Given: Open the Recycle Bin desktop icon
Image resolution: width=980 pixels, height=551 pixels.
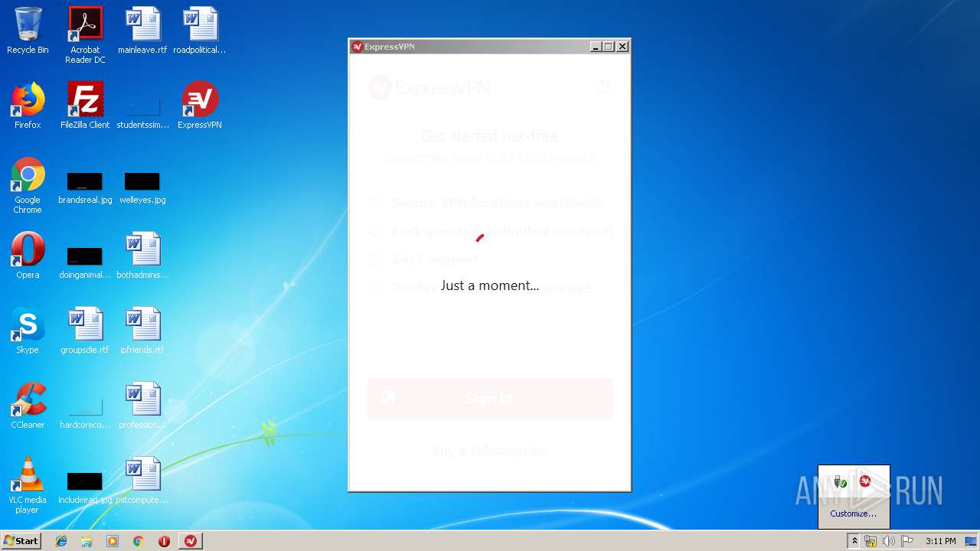Looking at the screenshot, I should (28, 31).
